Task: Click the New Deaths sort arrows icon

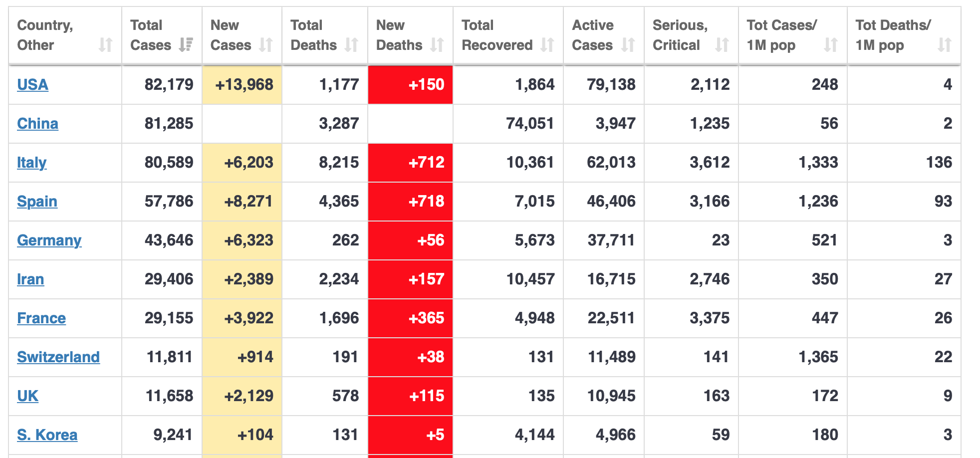Action: 437,45
